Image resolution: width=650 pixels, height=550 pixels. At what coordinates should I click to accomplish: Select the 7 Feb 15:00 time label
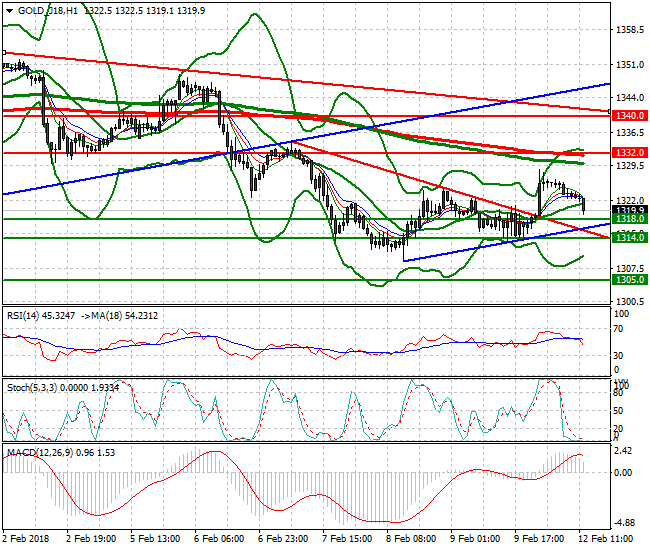point(347,539)
